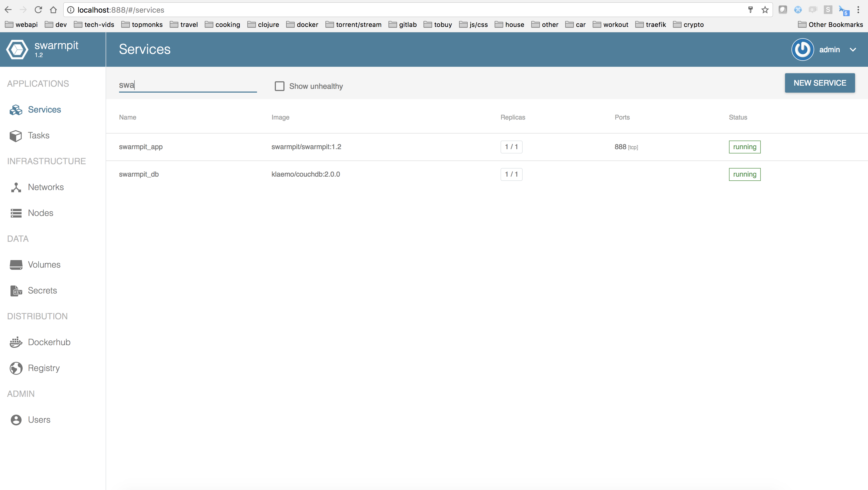
Task: Select the Networks icon
Action: pyautogui.click(x=16, y=187)
